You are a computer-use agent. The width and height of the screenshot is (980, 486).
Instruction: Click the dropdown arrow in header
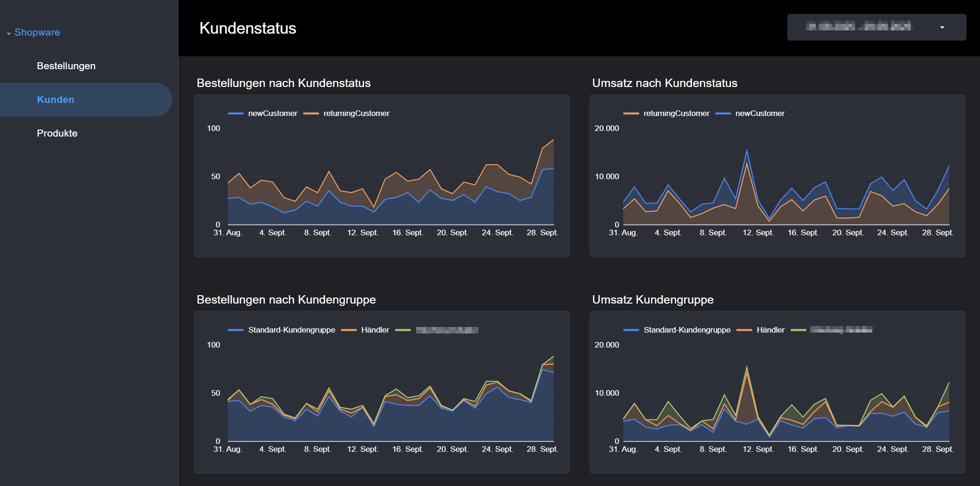tap(942, 28)
